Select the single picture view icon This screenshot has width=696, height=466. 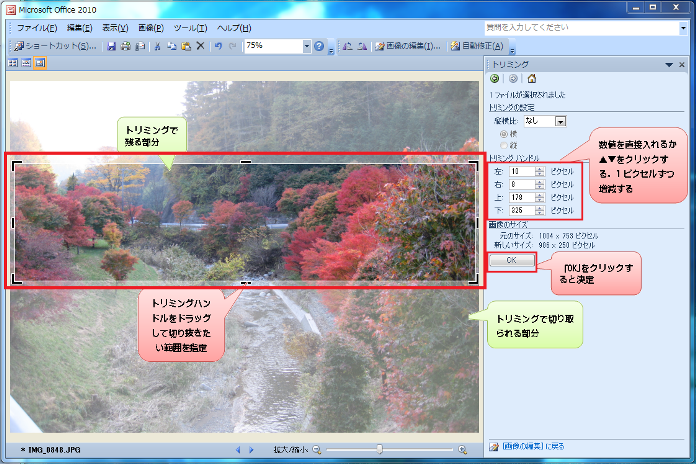[40, 63]
